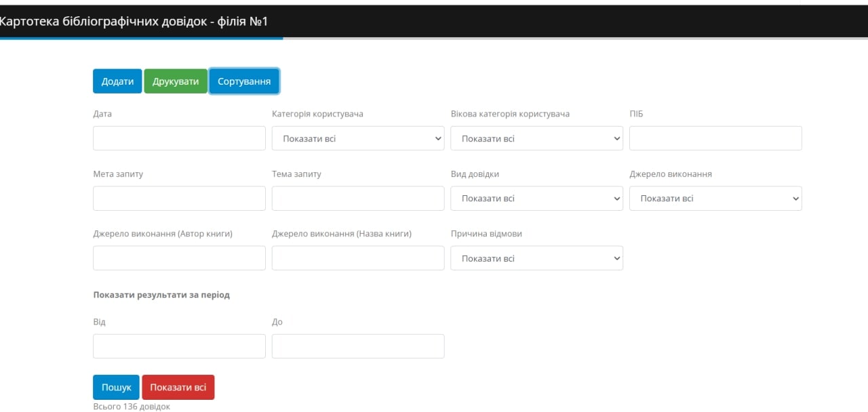
Task: Focus the До period end field
Action: [x=358, y=346]
